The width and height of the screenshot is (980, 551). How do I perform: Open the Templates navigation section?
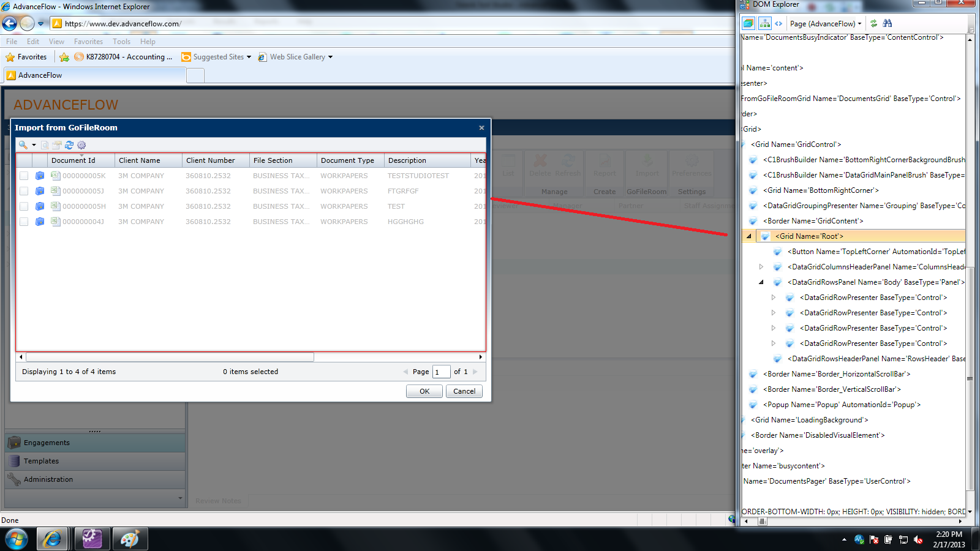coord(95,461)
